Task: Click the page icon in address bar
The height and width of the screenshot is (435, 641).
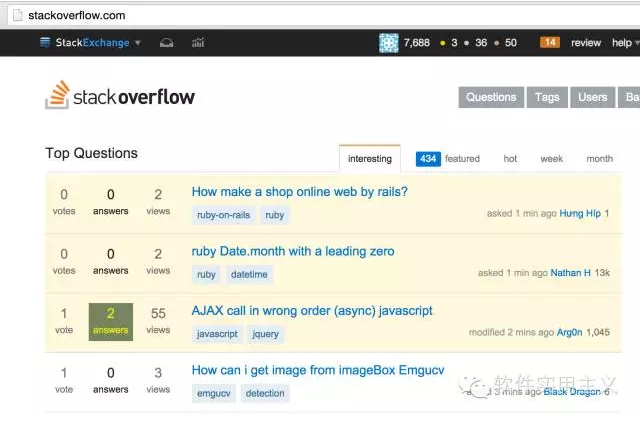Action: 12,15
